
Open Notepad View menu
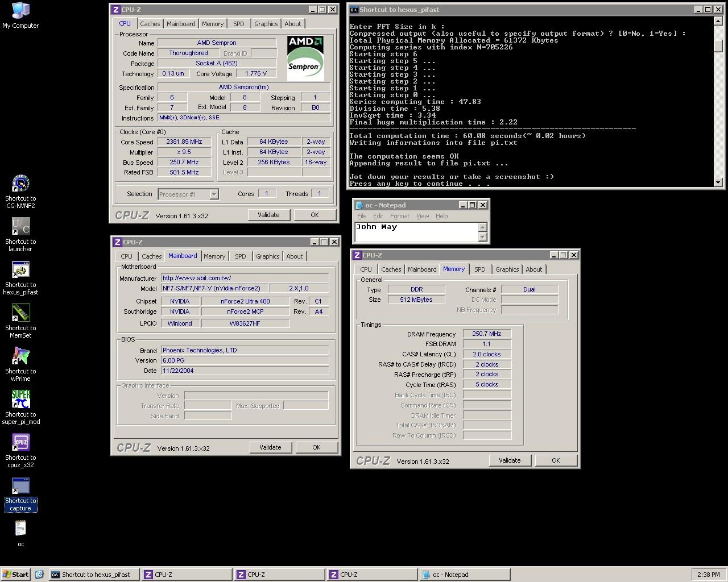423,216
